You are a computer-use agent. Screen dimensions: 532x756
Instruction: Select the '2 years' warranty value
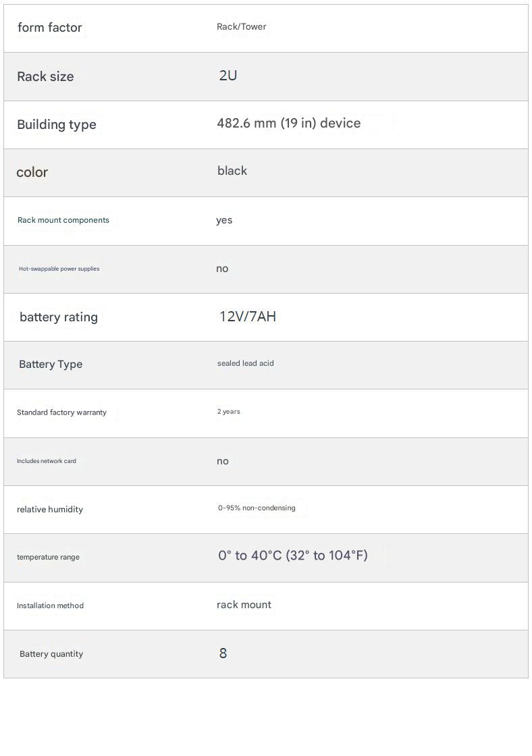pos(228,412)
